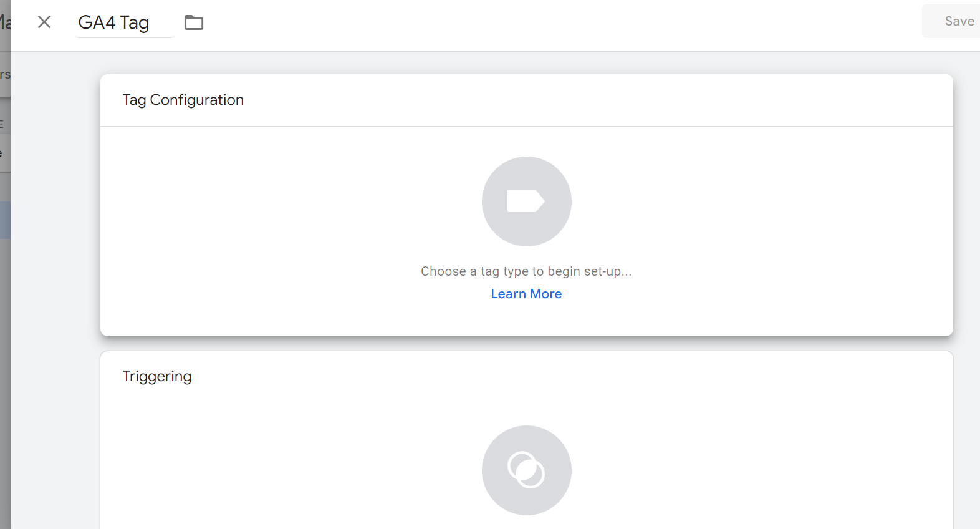This screenshot has height=529, width=980.
Task: Edit the GA4 Tag name field
Action: point(124,22)
